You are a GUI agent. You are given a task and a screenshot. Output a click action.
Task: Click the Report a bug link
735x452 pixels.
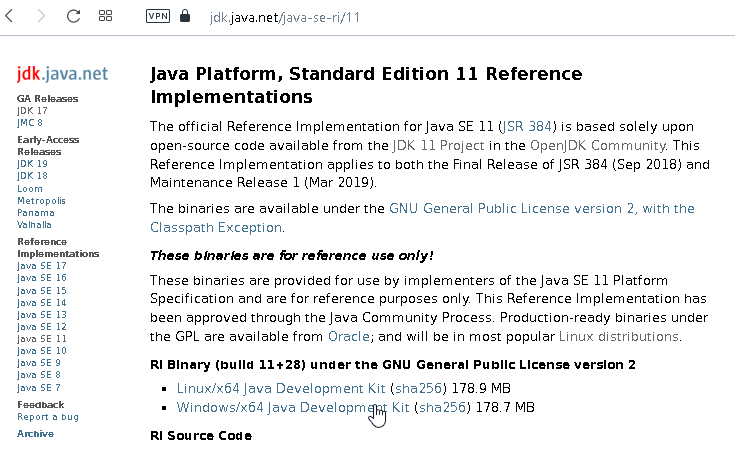tap(48, 417)
